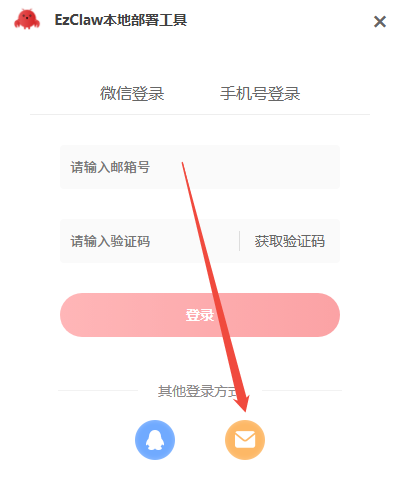Close the EzClaw login window
400x480 pixels.
click(x=380, y=22)
